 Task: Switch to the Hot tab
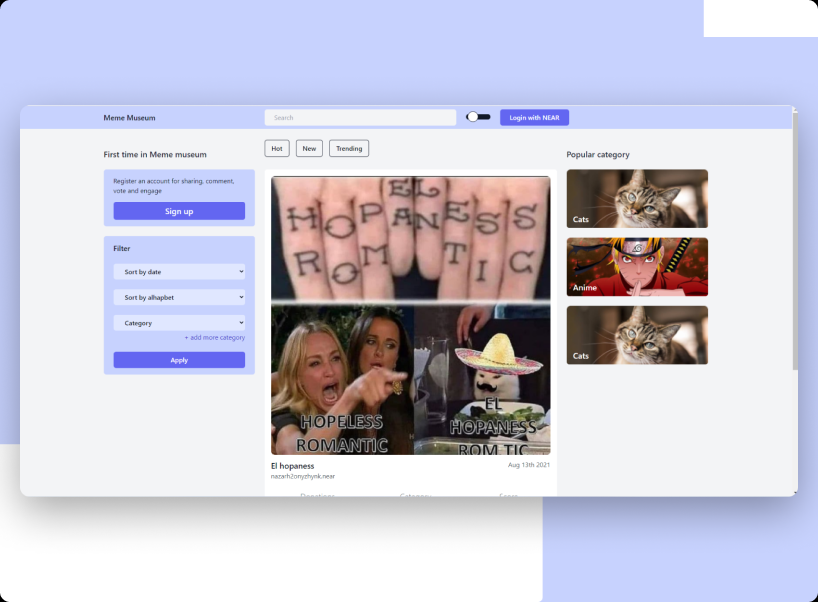[277, 148]
